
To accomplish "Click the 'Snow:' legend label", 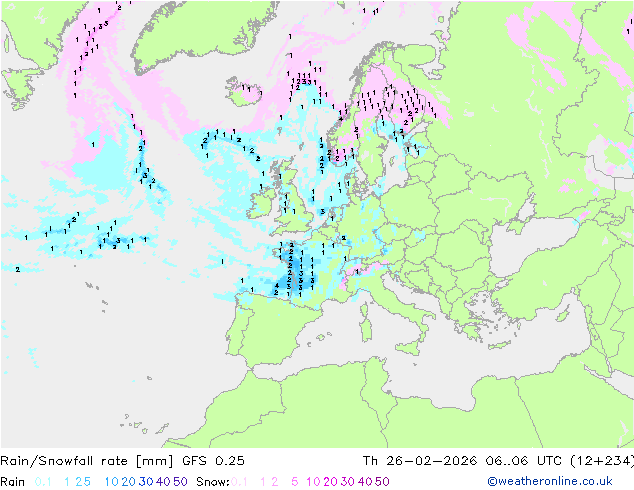I will pos(213,482).
